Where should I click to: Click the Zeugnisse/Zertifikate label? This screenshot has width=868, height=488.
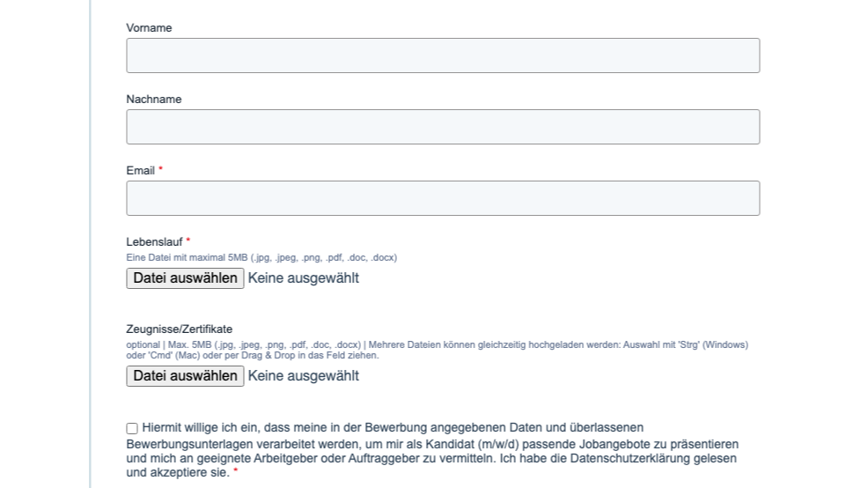pyautogui.click(x=180, y=329)
